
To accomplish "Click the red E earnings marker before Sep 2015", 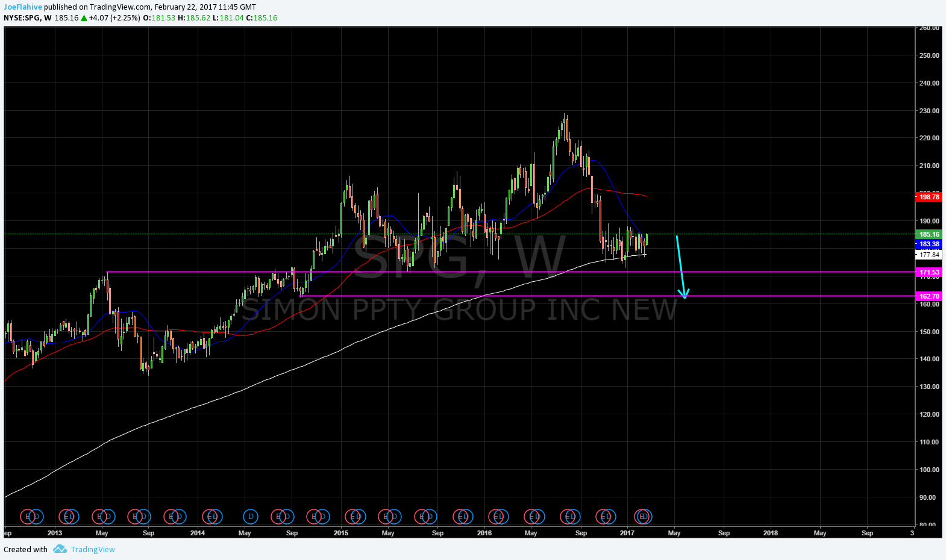I will 422,517.
